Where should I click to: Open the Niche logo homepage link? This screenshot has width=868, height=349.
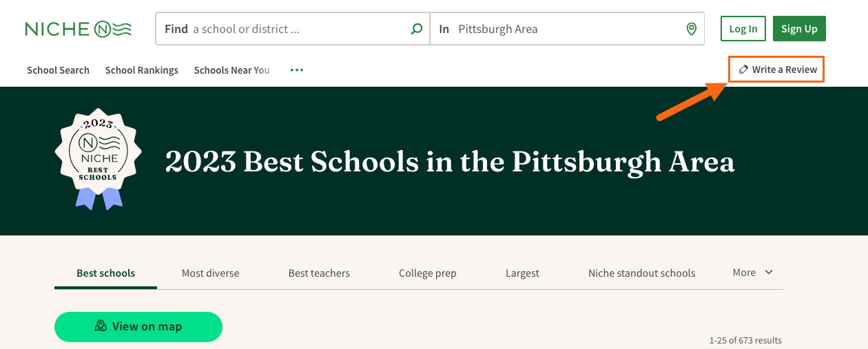point(78,29)
